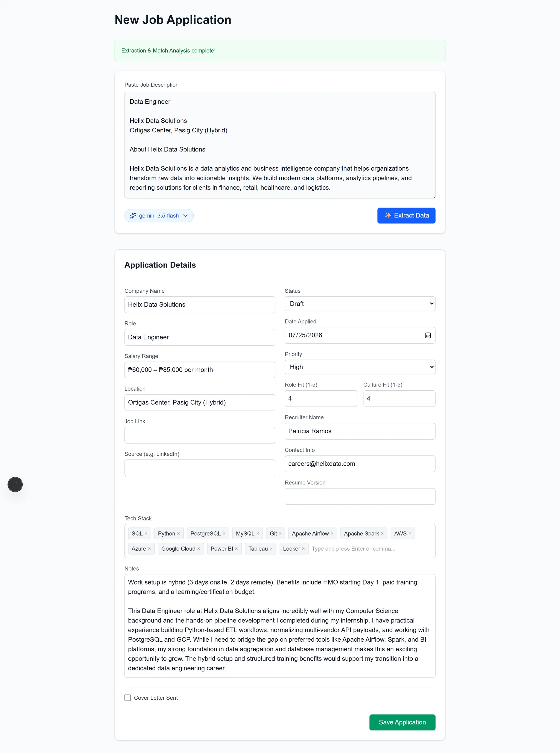The width and height of the screenshot is (560, 753).
Task: Check the Cover Letter Sent checkbox
Action: [128, 698]
